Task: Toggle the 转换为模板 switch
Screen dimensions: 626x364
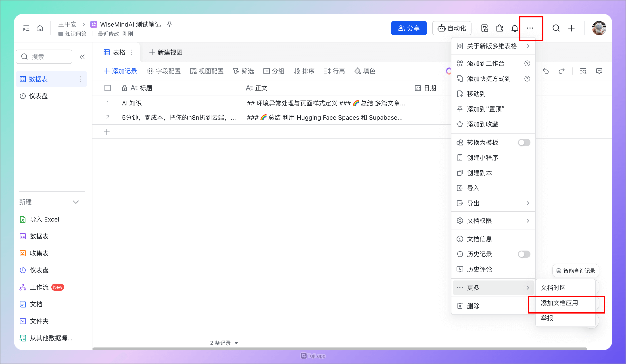Action: [524, 142]
